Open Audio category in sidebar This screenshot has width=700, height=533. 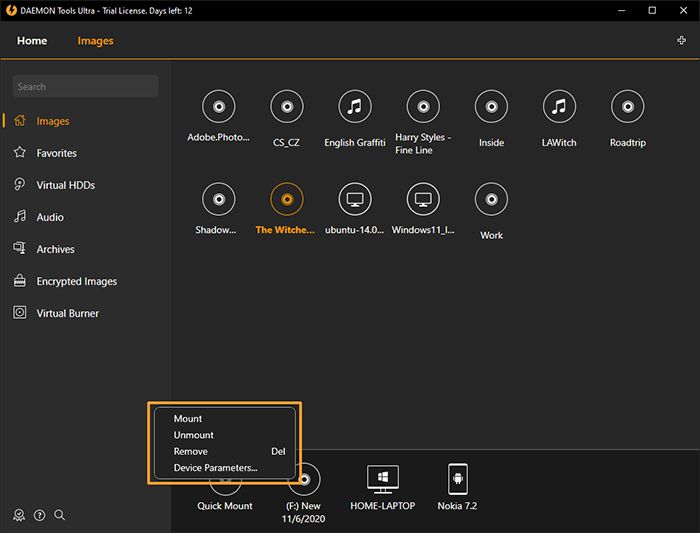[x=50, y=217]
